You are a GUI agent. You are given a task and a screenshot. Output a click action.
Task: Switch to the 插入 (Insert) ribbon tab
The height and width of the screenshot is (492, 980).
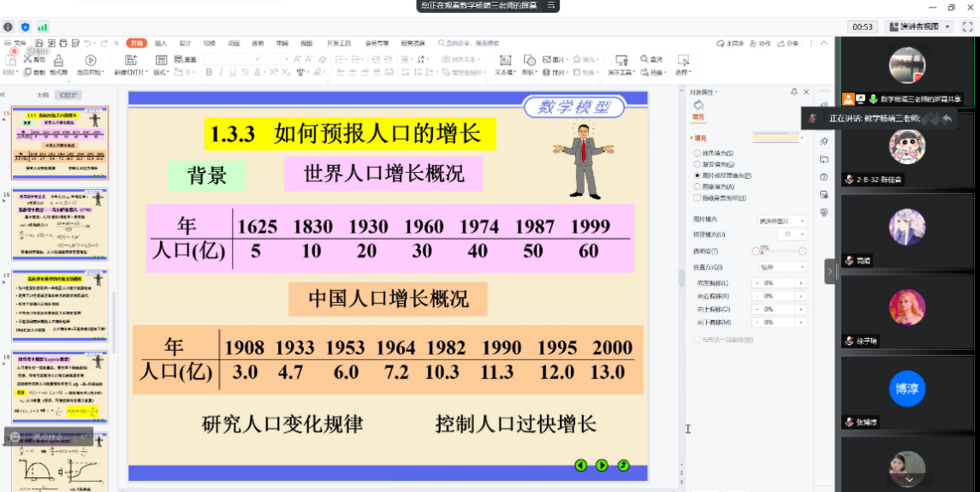161,43
